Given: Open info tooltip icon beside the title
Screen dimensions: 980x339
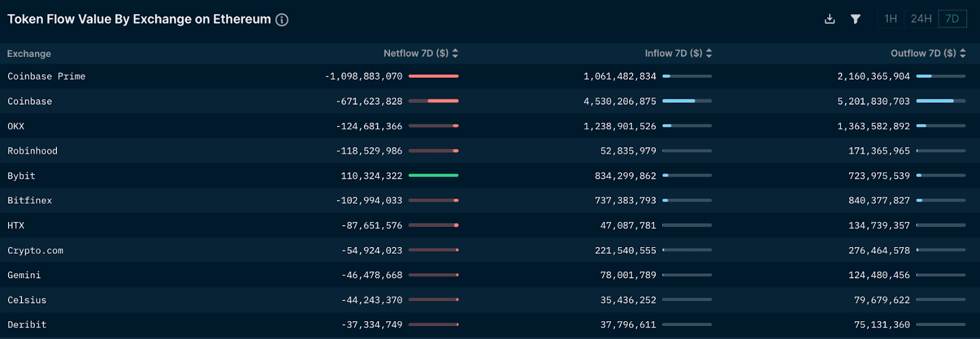Looking at the screenshot, I should pos(282,20).
